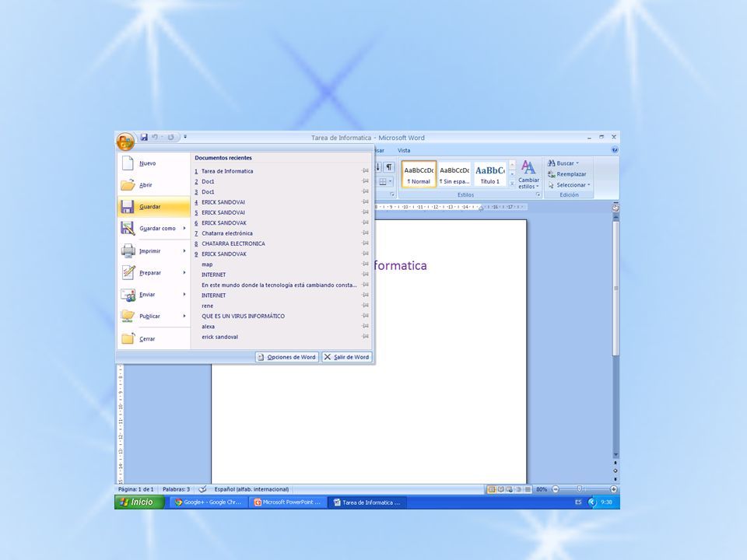Screen dimensions: 747x560
Task: Click the zoom slider handle
Action: pyautogui.click(x=579, y=489)
